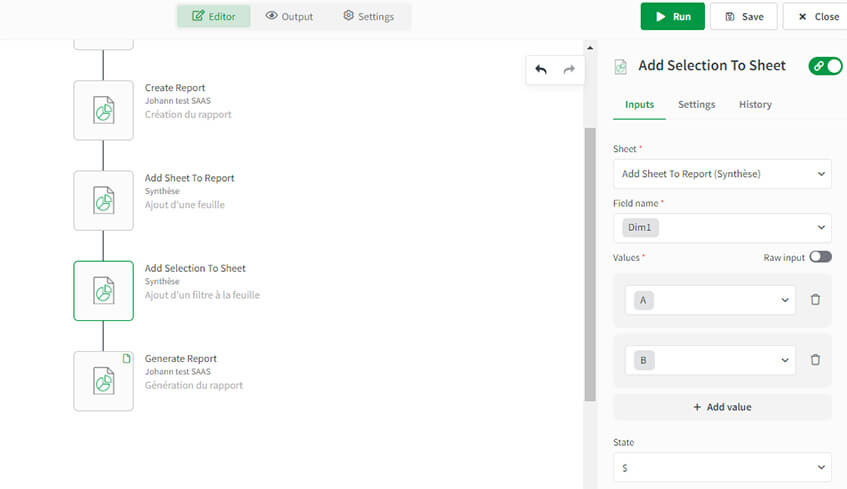Save the automation
This screenshot has height=489, width=847.
pos(743,16)
